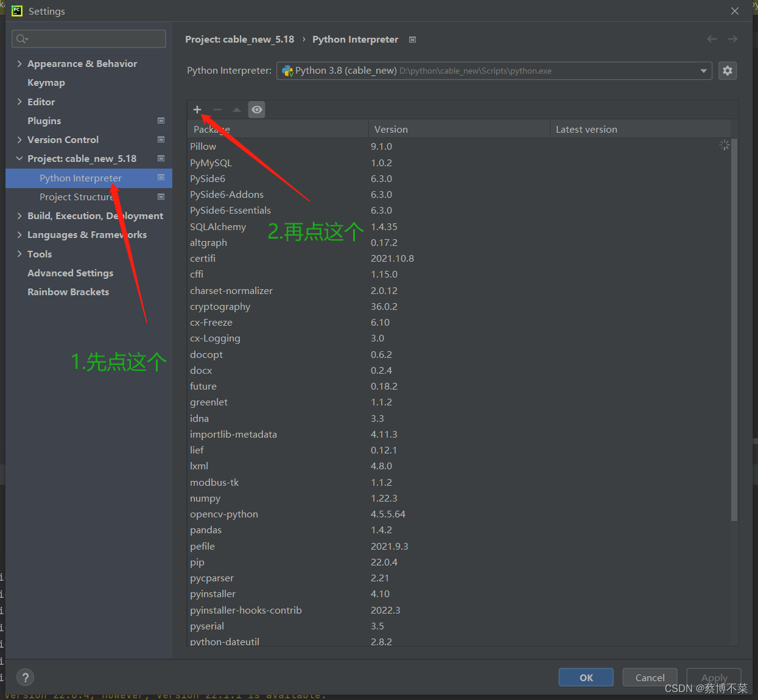Open Advanced Settings
The height and width of the screenshot is (700, 758).
pyautogui.click(x=70, y=273)
